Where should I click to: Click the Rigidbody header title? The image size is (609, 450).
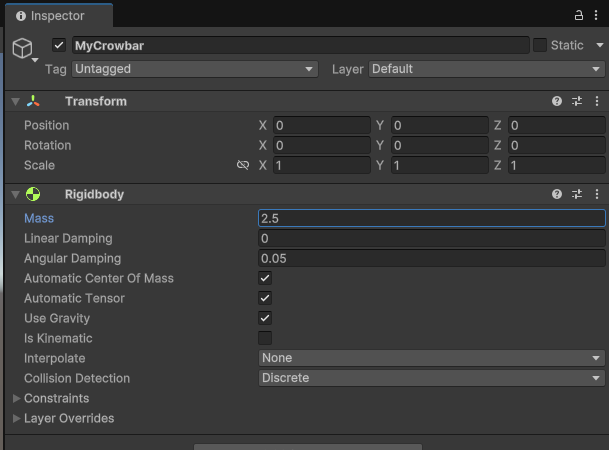pos(94,194)
